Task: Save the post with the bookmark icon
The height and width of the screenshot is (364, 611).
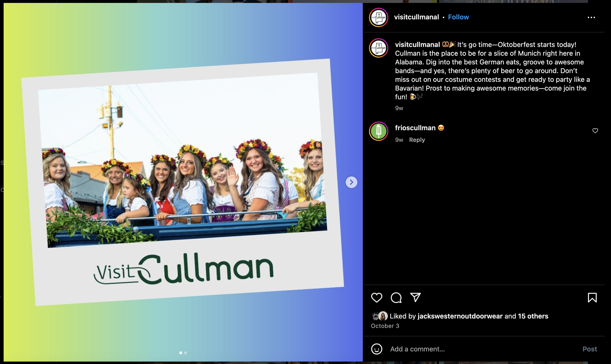Action: click(x=592, y=298)
